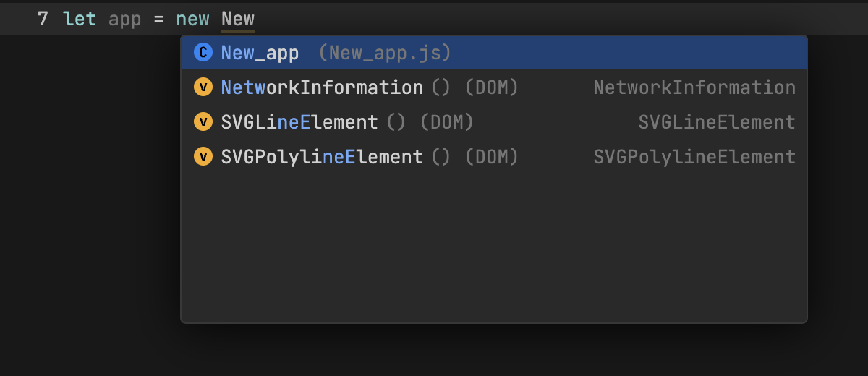Click the (DOM) label on the SVGPolylineElement row
Image resolution: width=868 pixels, height=376 pixels.
pos(491,157)
